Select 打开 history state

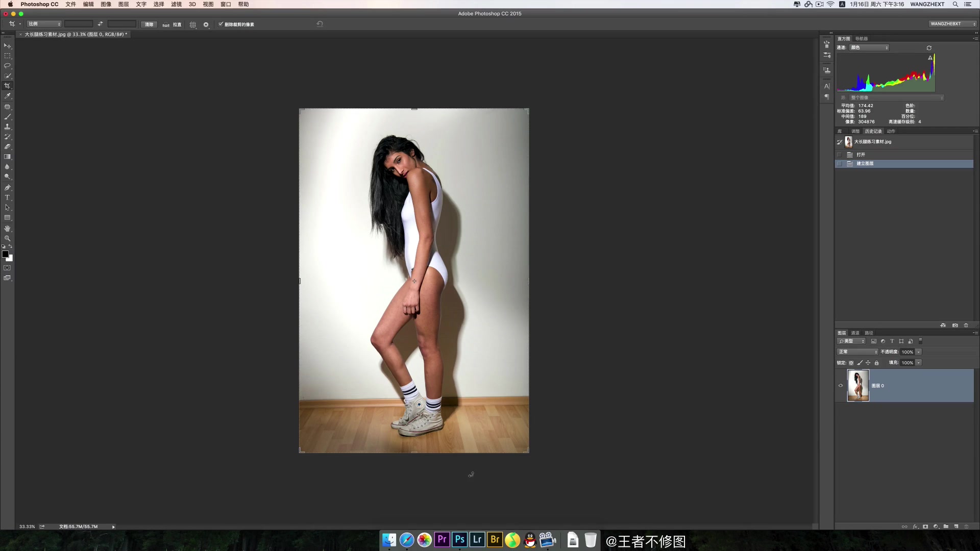coord(861,155)
